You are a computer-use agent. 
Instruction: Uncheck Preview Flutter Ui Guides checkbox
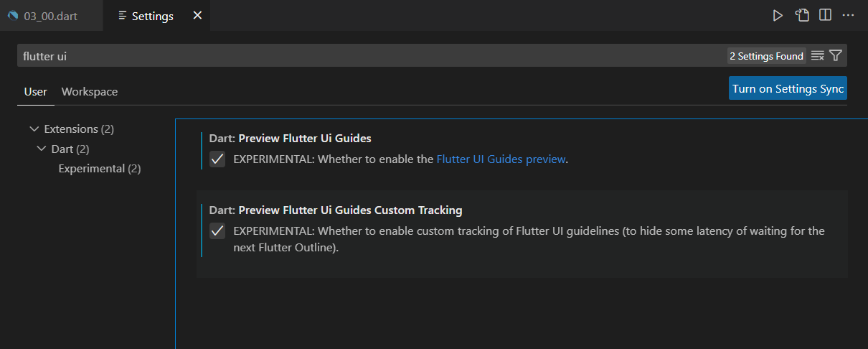tap(217, 159)
